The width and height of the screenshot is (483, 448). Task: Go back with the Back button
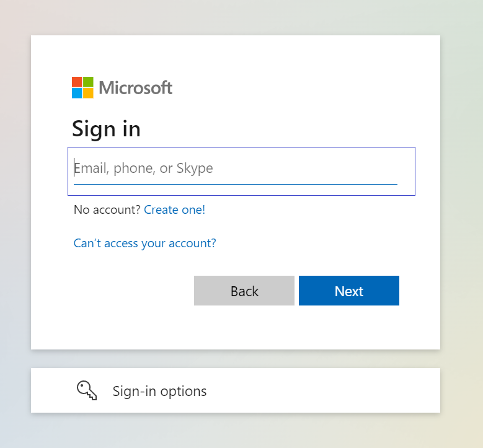244,291
